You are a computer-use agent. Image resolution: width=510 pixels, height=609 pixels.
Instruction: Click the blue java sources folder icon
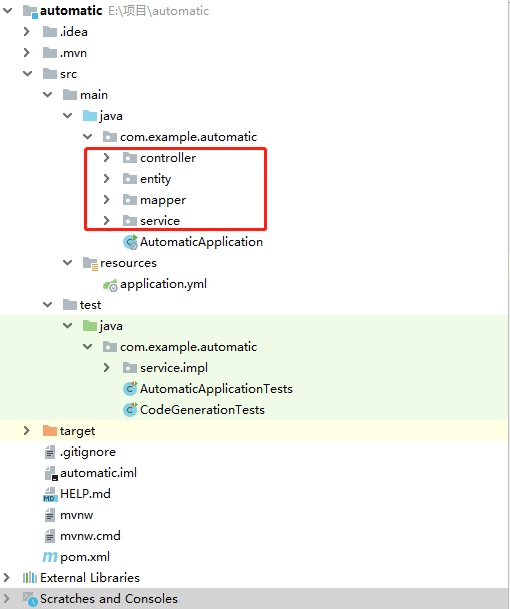pos(90,115)
